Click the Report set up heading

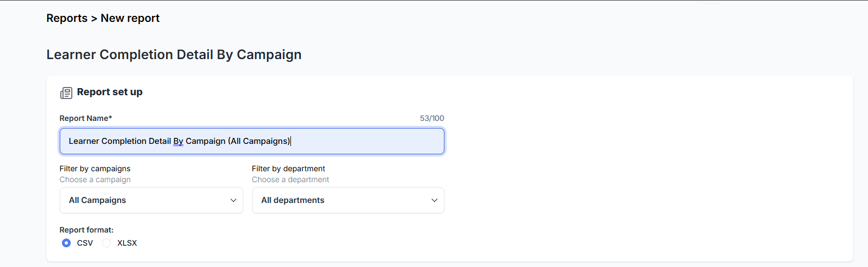point(110,92)
